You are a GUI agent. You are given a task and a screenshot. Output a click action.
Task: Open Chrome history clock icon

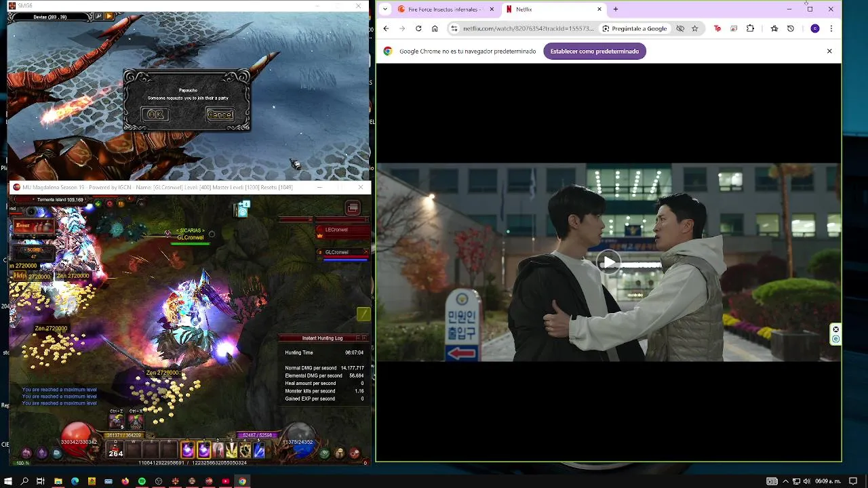tap(791, 28)
